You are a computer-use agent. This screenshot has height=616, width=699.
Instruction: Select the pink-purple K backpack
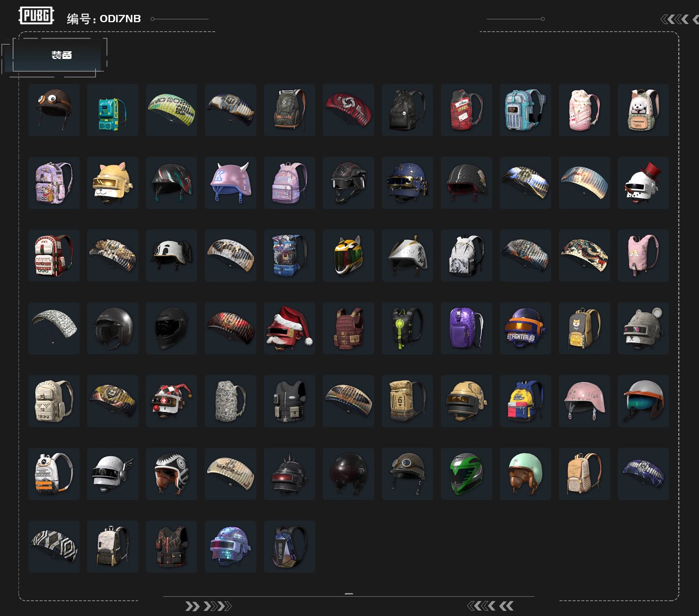pyautogui.click(x=289, y=183)
